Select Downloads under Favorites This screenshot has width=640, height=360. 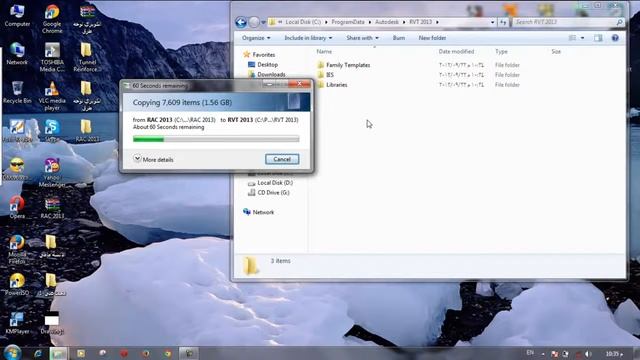(267, 74)
